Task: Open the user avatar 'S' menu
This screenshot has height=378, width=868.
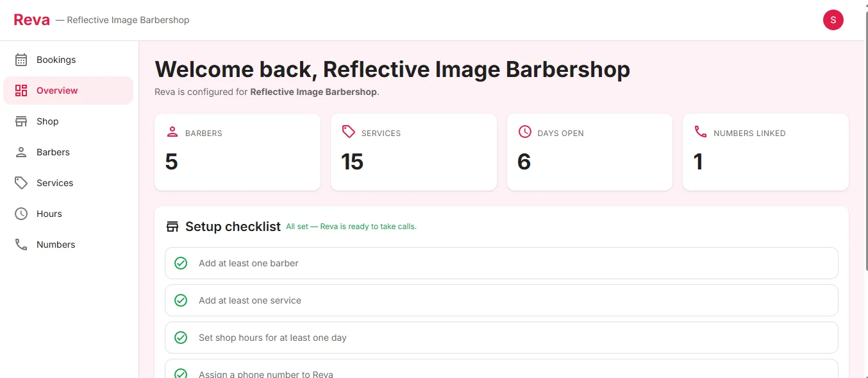Action: 833,20
